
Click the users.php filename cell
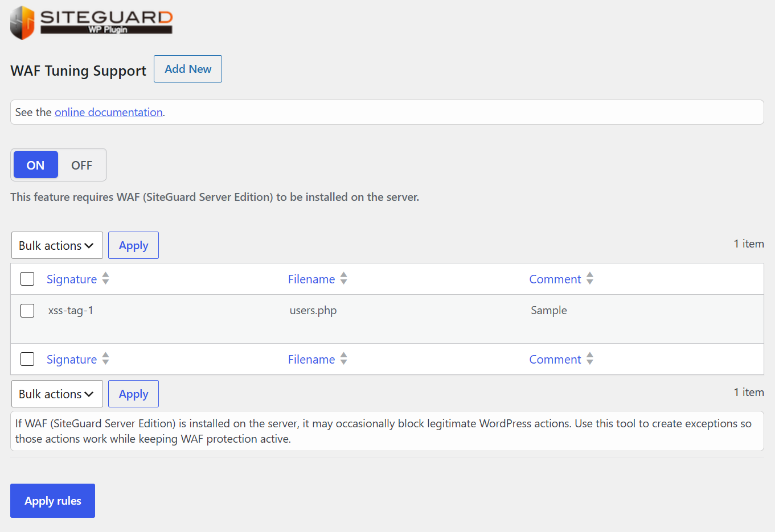(x=313, y=311)
